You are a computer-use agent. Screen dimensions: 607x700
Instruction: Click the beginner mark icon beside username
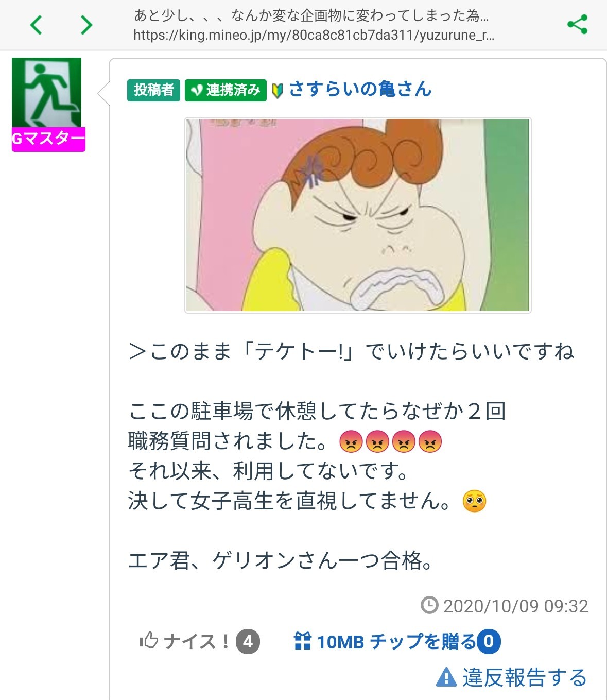click(277, 91)
